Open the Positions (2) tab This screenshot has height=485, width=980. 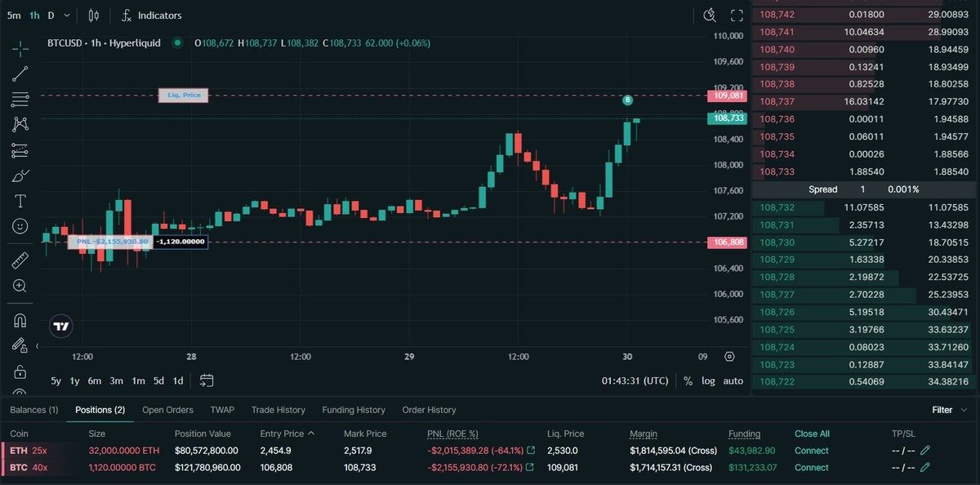[x=100, y=410]
